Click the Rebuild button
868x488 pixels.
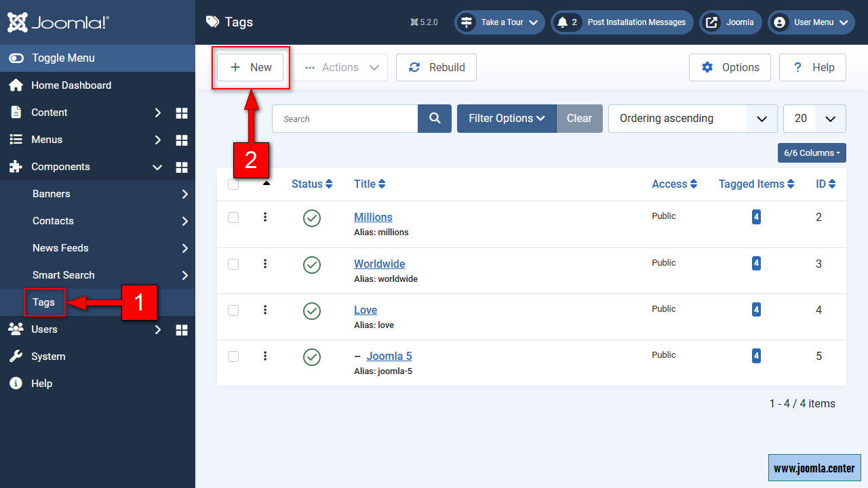coord(436,68)
